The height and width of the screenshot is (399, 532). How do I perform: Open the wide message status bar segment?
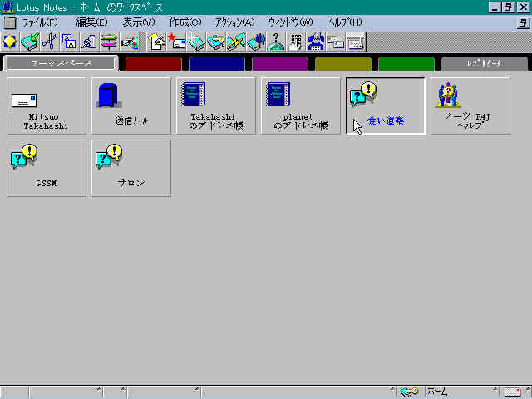[298, 392]
